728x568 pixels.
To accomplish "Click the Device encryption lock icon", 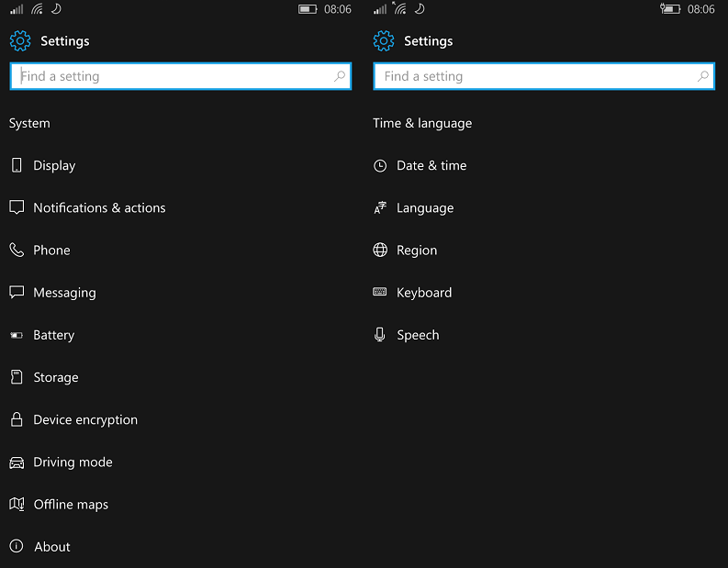I will [17, 419].
